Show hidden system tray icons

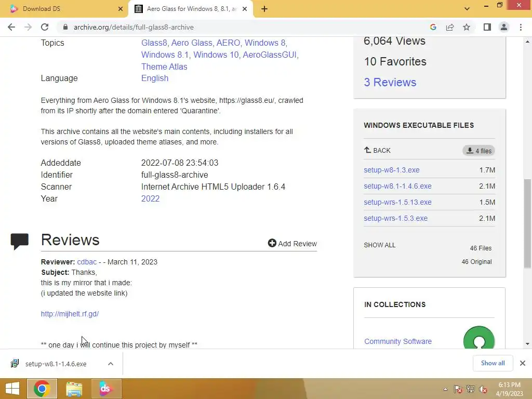(x=445, y=389)
